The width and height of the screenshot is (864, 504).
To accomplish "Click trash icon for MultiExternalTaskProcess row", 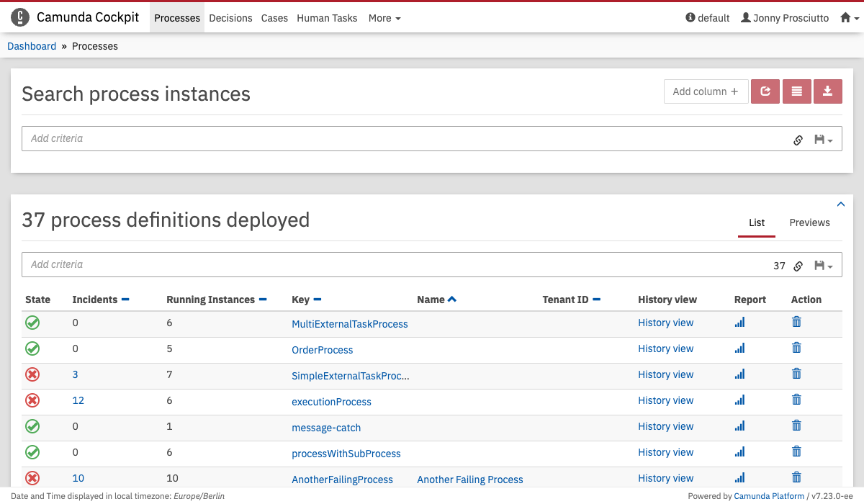I will (796, 322).
